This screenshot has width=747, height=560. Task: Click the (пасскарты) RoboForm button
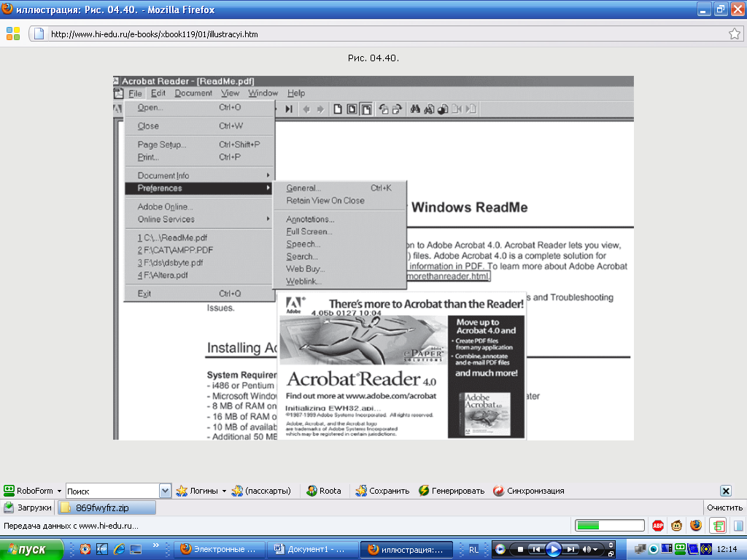point(261,491)
